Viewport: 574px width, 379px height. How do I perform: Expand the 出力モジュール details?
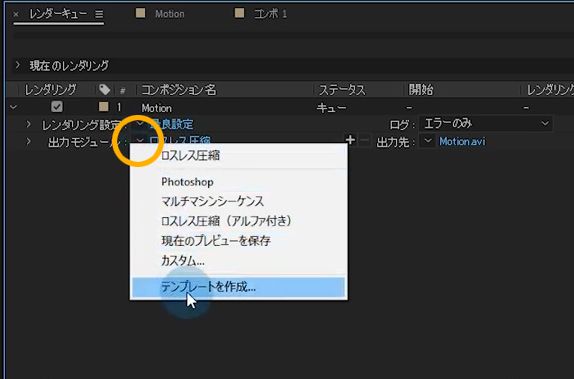coord(29,141)
